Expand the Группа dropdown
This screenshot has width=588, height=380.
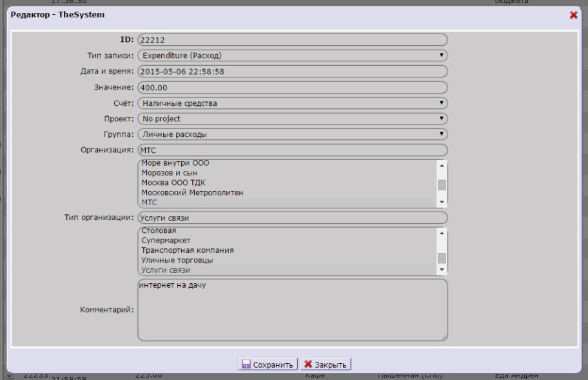292,134
